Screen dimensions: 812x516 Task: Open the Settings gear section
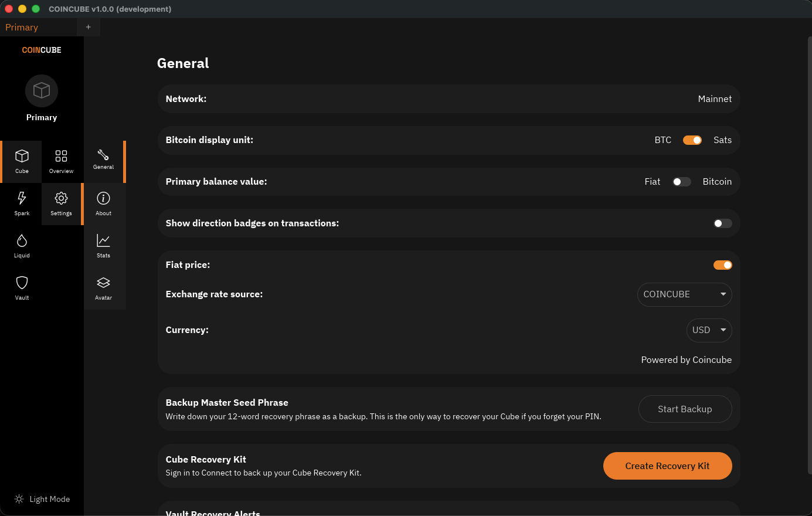(x=61, y=204)
